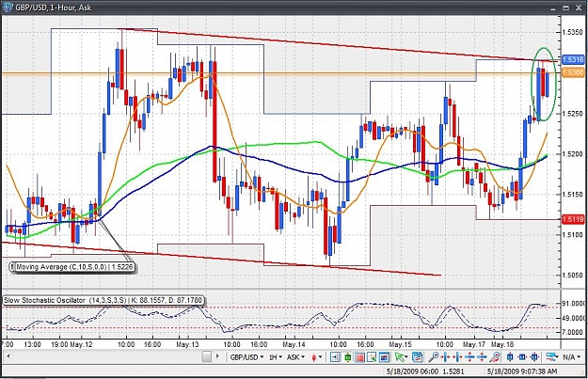Select the Slow Stochastic Oscillator label
The width and height of the screenshot is (588, 379).
pos(103,300)
